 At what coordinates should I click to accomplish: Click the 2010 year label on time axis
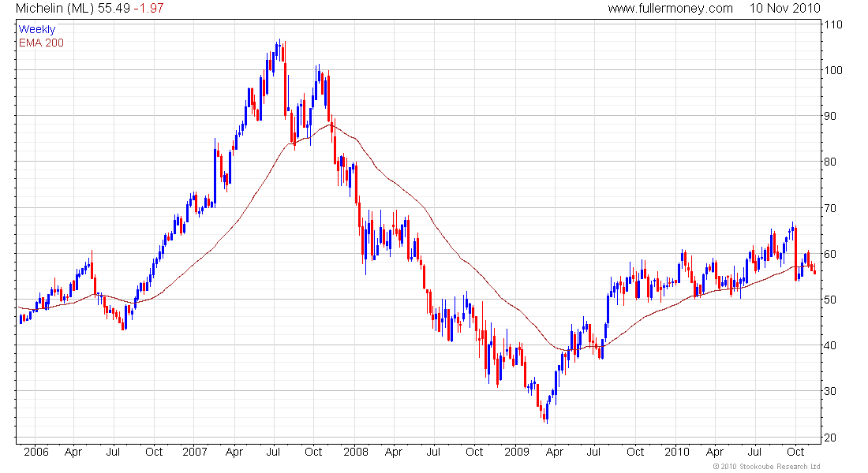[x=677, y=452]
